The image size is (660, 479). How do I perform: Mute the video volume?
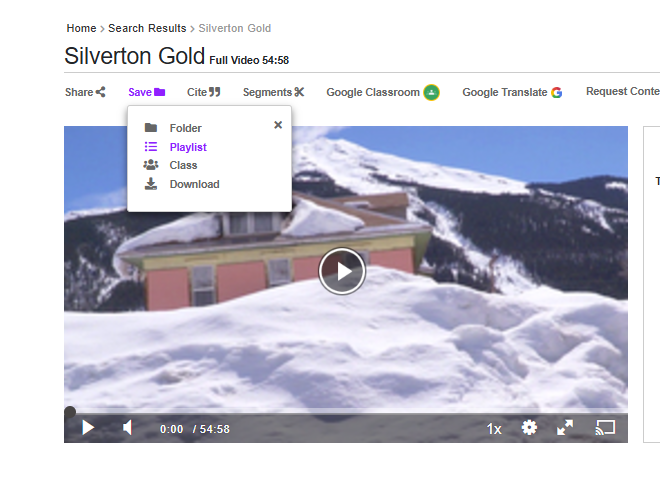(x=128, y=428)
